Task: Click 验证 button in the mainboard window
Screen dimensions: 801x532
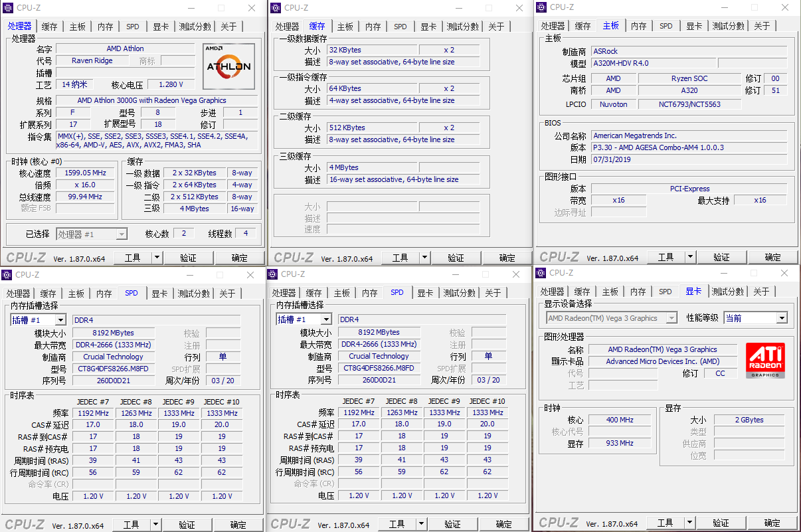Action: pyautogui.click(x=721, y=257)
